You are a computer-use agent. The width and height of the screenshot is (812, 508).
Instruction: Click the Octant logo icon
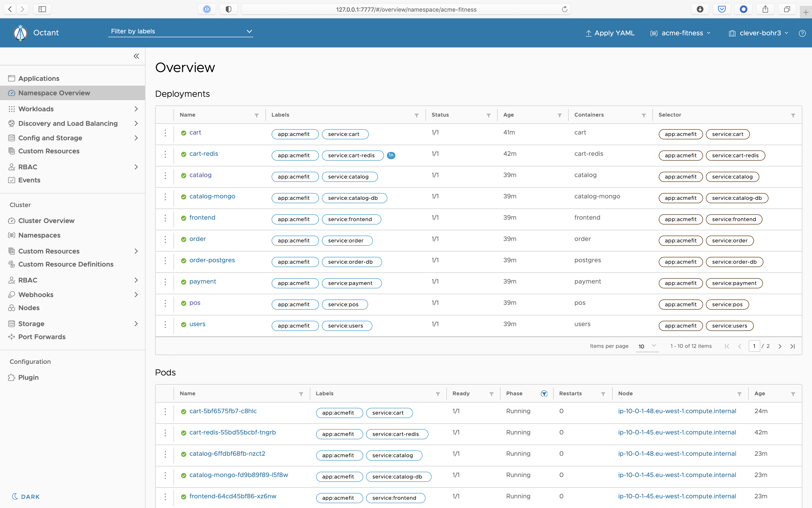(x=20, y=33)
